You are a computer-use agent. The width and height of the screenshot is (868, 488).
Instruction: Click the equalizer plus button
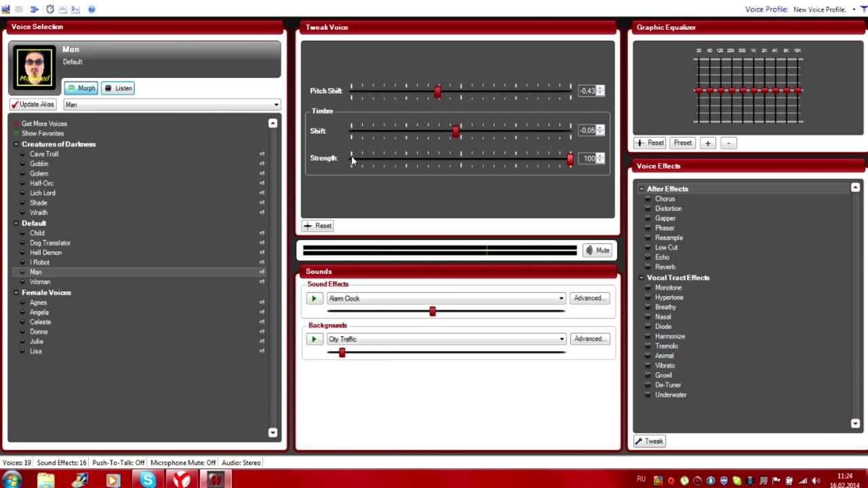tap(708, 143)
